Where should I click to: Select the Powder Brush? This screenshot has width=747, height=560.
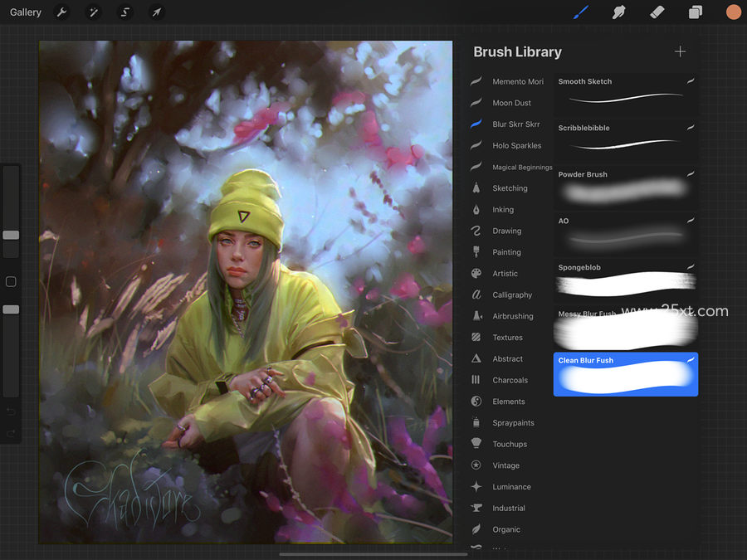(x=626, y=187)
